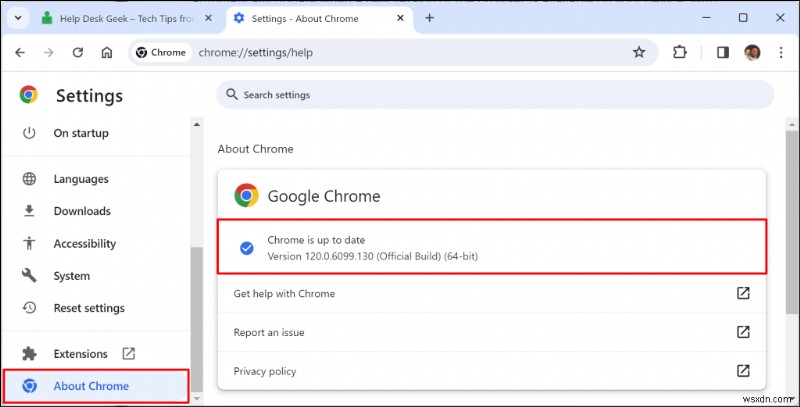The height and width of the screenshot is (407, 800).
Task: Click the Version 120.0.6099.130 text
Action: pos(372,257)
